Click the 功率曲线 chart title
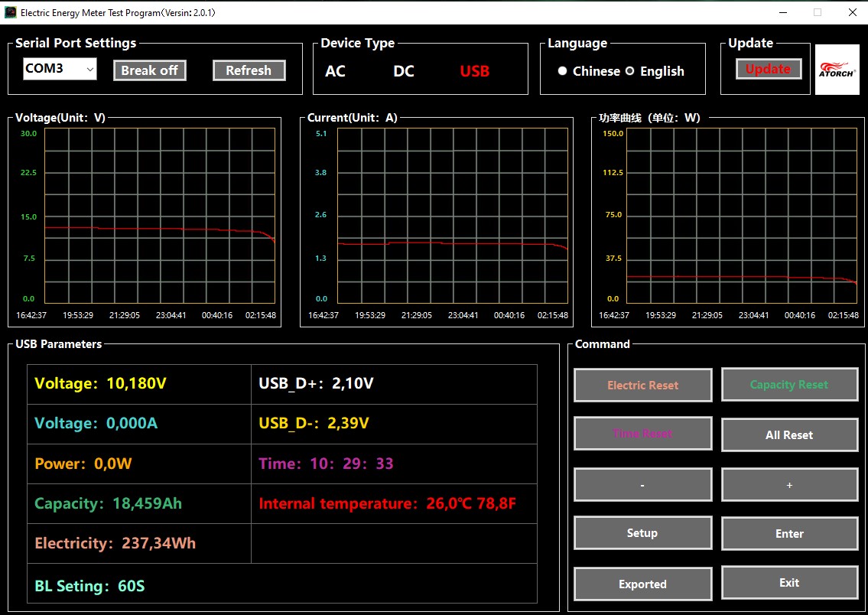This screenshot has height=615, width=868. click(649, 118)
